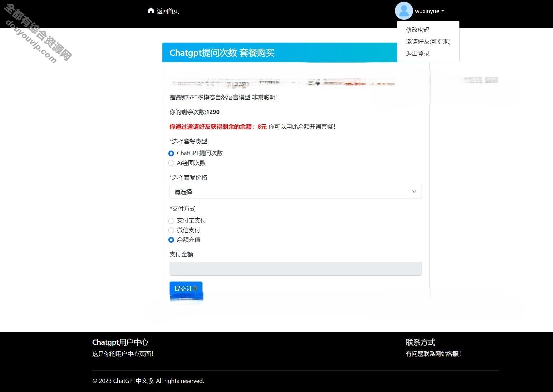Viewport: 553px width, 392px height.
Task: Choose 微信支付 payment method
Action: 171,230
